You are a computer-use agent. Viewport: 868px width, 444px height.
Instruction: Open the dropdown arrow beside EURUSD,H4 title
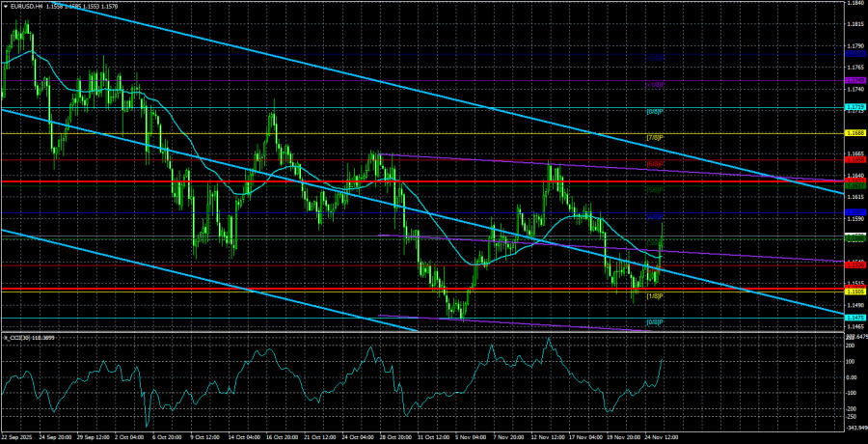coord(7,6)
